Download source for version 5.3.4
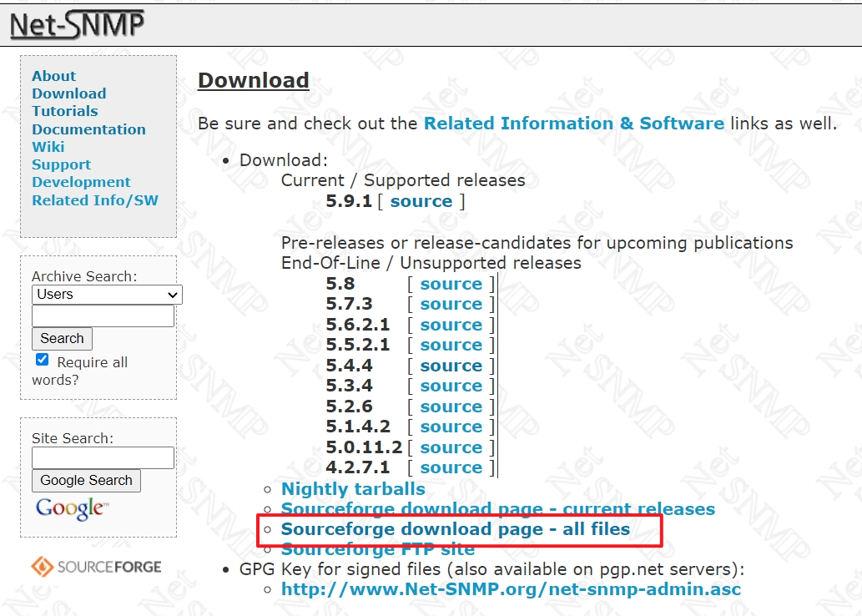 point(451,386)
